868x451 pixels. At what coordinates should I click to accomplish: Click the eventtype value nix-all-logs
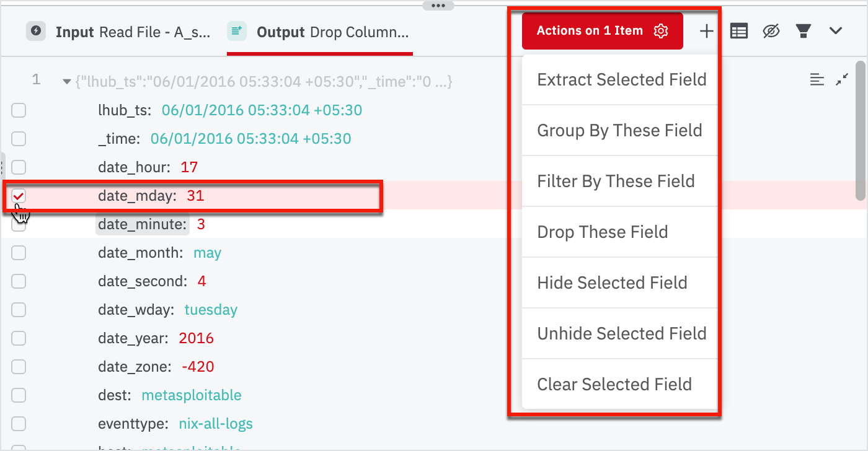[x=216, y=424]
